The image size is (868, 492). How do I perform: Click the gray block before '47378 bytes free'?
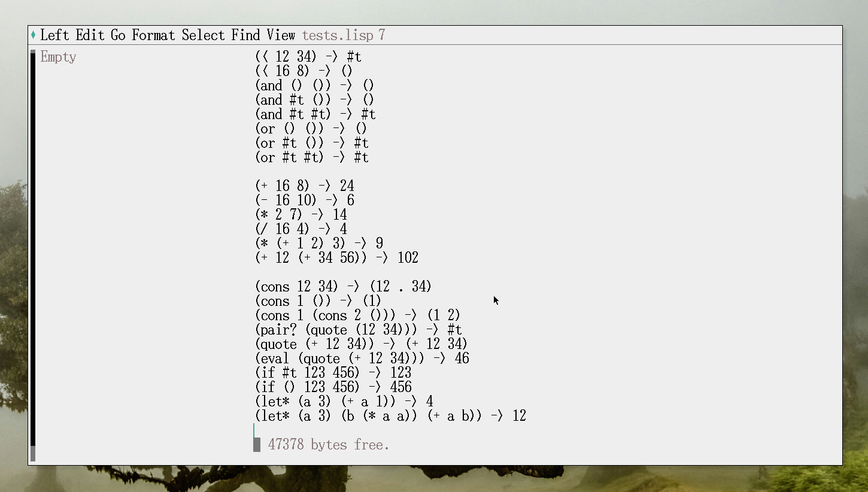click(257, 445)
